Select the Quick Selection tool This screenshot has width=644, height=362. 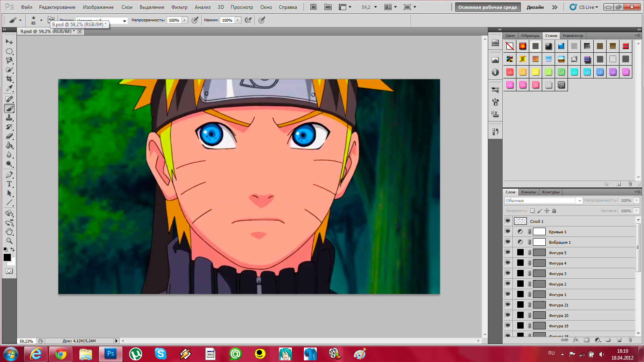point(9,70)
